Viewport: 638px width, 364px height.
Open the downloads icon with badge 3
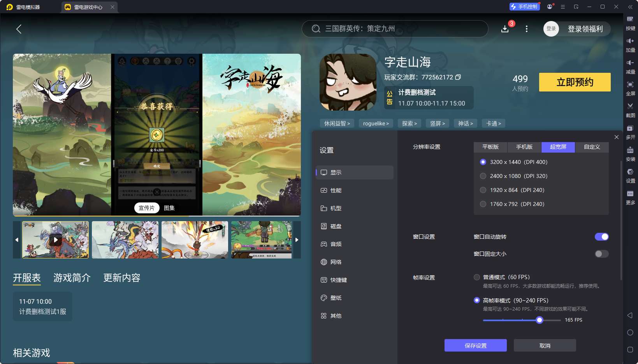(x=505, y=29)
